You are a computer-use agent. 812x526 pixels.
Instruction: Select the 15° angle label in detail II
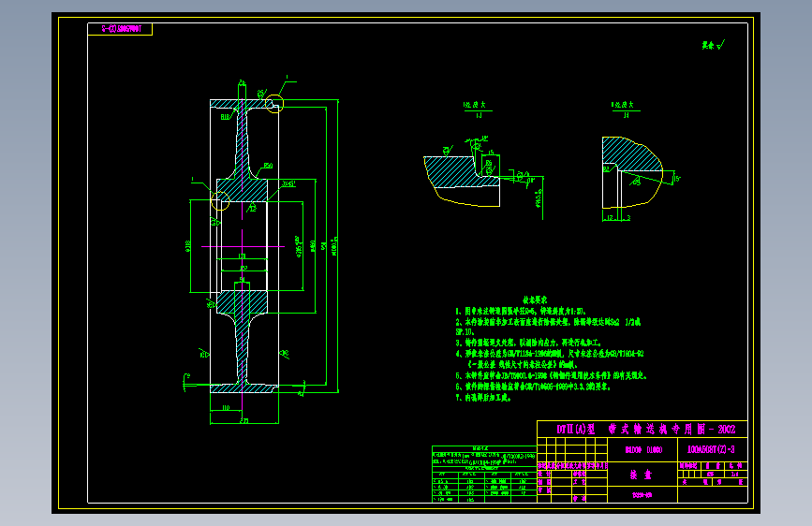[x=677, y=179]
